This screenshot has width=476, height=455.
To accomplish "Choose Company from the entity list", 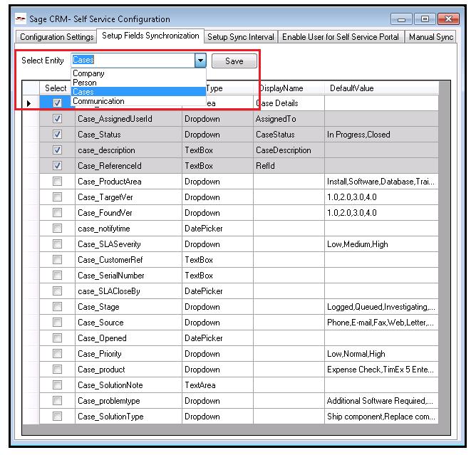I will coord(138,73).
